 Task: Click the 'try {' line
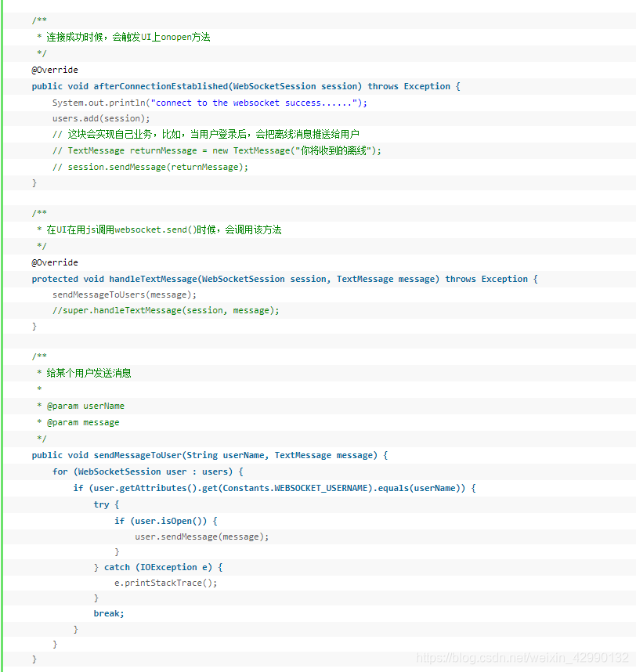(107, 505)
